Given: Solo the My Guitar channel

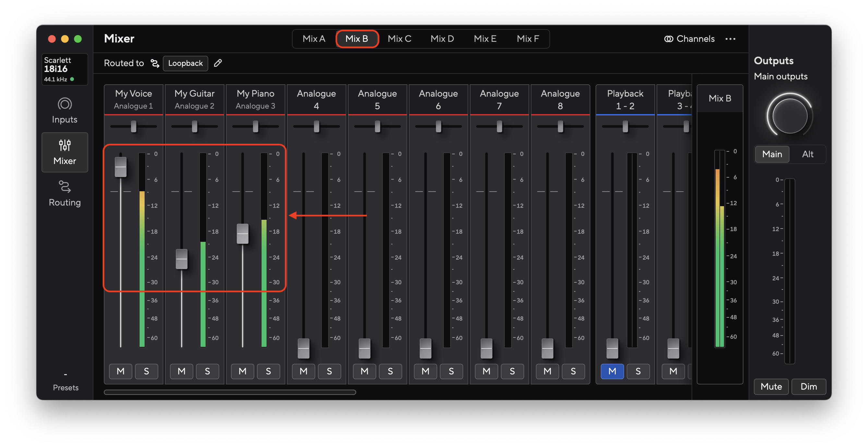Looking at the screenshot, I should coord(208,371).
